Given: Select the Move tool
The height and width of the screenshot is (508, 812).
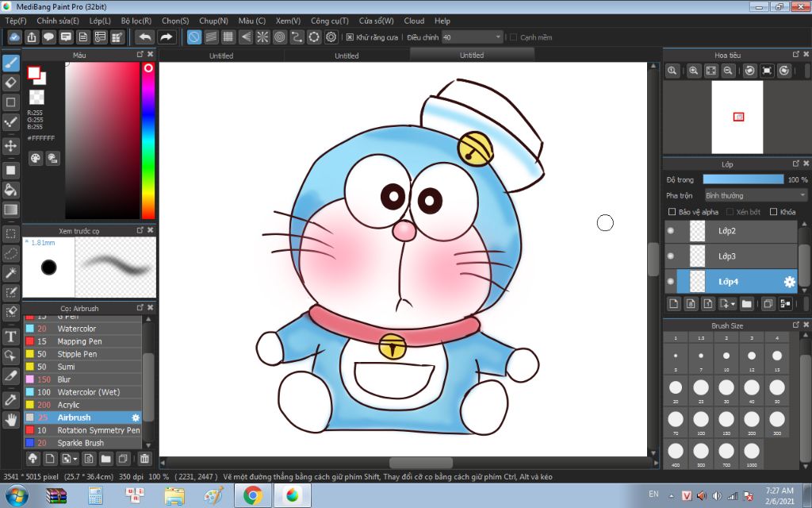Looking at the screenshot, I should 10,146.
